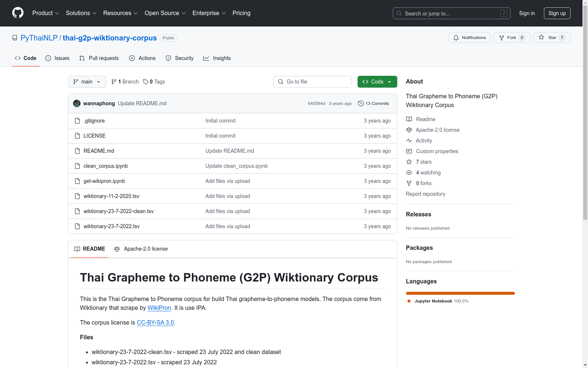This screenshot has height=368, width=588.
Task: View the Insights tab
Action: pyautogui.click(x=217, y=58)
